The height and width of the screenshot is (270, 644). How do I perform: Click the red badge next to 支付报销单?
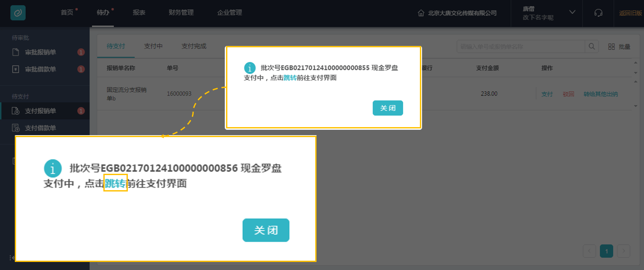(x=81, y=111)
